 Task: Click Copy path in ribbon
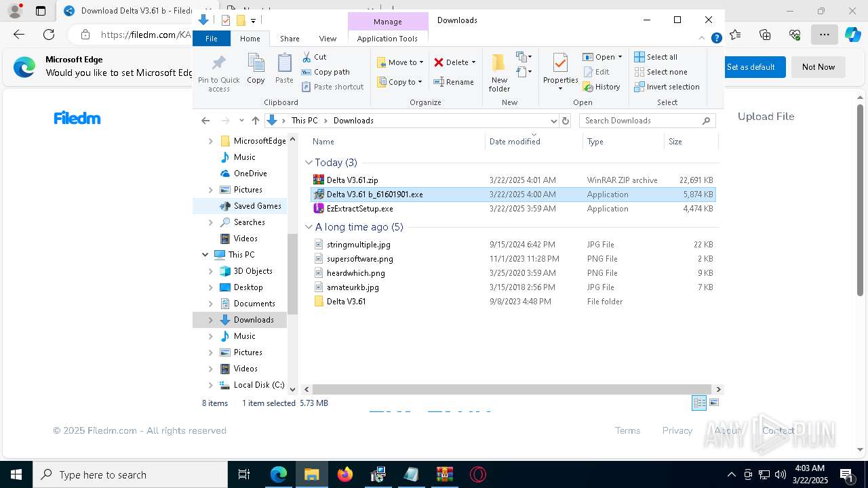(325, 72)
